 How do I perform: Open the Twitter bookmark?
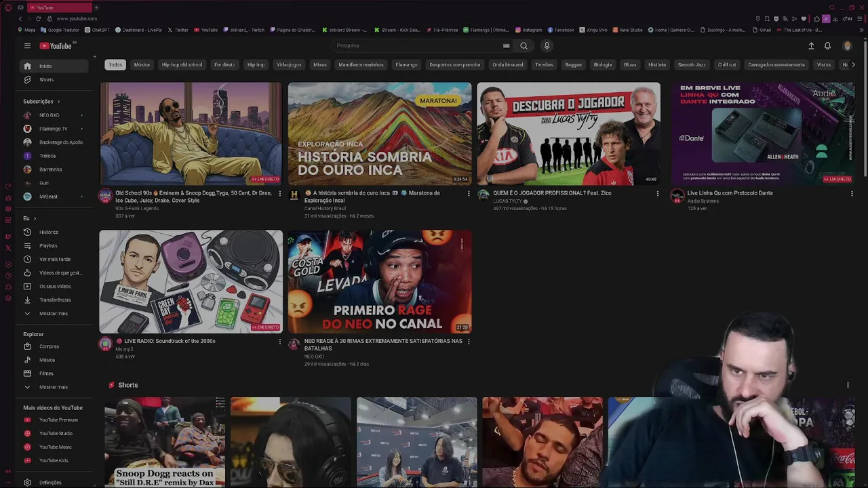pyautogui.click(x=178, y=30)
